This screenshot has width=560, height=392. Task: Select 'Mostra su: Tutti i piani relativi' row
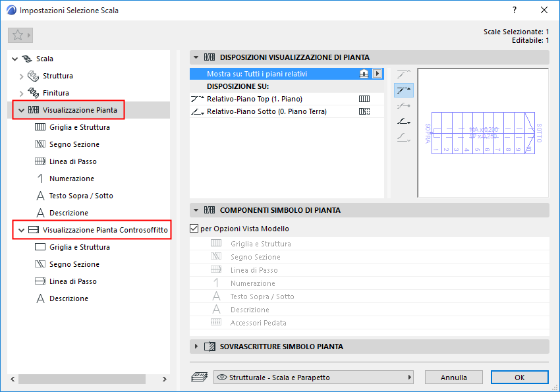click(x=287, y=74)
